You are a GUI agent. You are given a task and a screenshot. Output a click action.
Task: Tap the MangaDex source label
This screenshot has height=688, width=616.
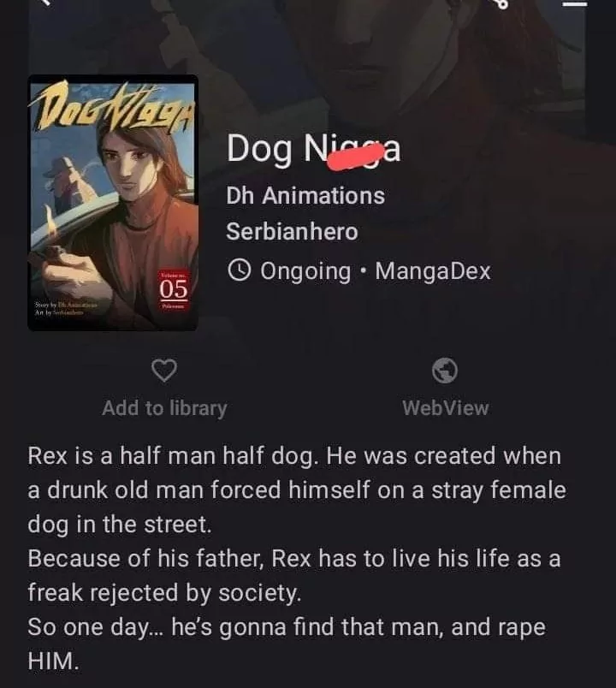(433, 270)
